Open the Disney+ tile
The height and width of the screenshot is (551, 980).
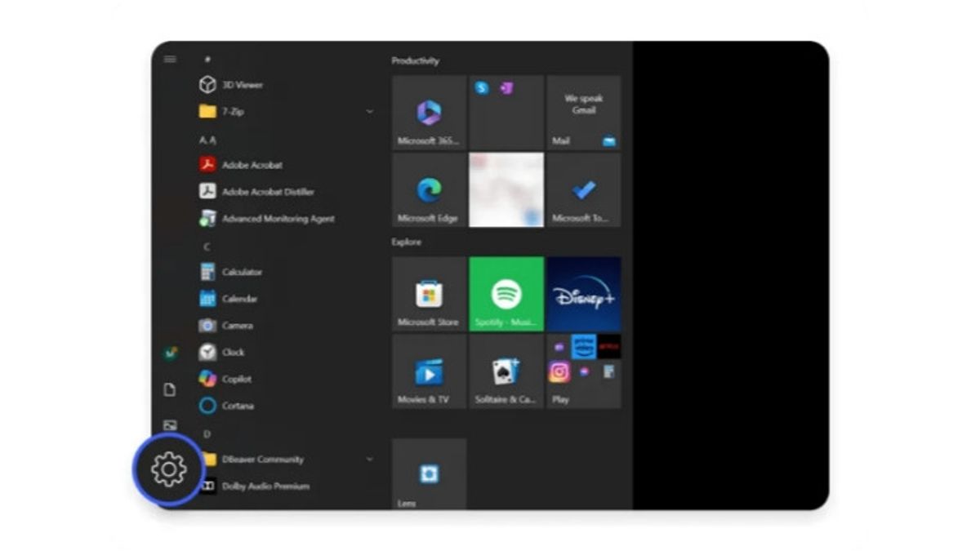click(x=584, y=294)
